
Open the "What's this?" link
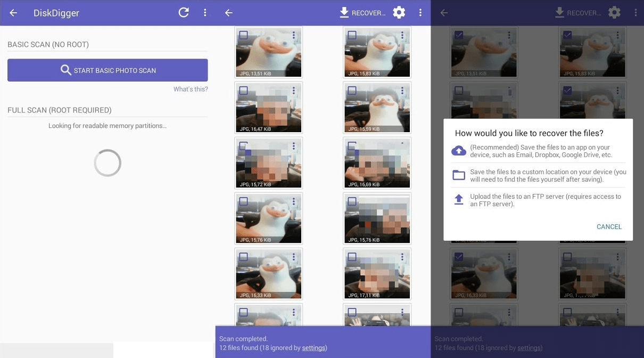[191, 89]
